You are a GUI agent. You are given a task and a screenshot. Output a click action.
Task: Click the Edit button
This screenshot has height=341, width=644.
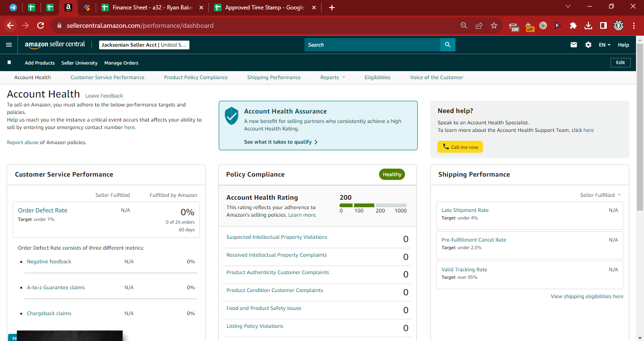[620, 62]
